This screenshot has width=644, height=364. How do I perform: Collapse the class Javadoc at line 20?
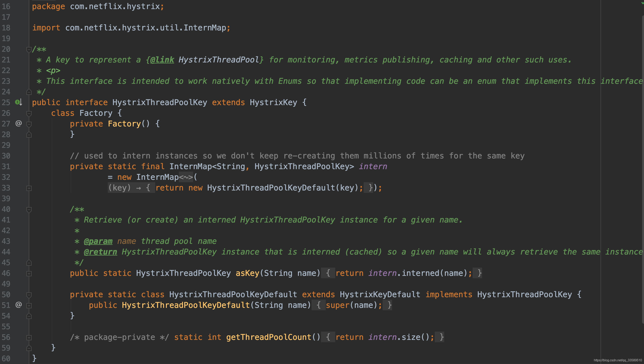click(29, 50)
